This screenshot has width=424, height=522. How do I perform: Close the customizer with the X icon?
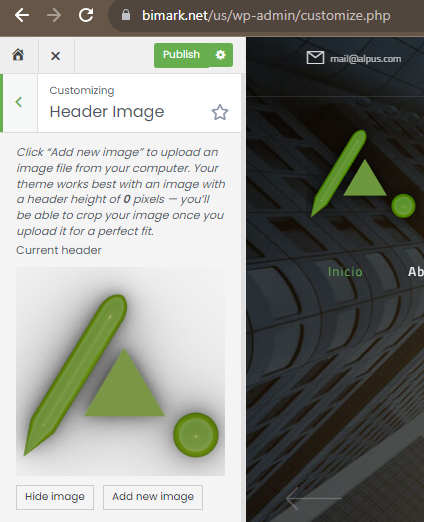56,56
